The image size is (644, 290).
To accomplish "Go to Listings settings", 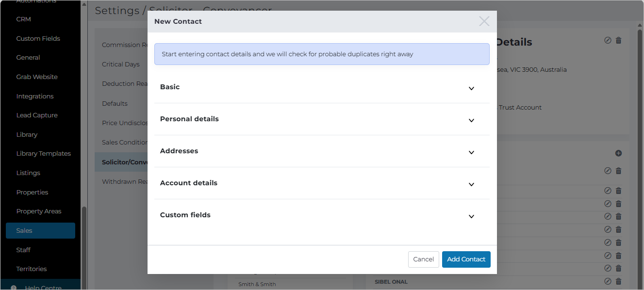I will (28, 173).
